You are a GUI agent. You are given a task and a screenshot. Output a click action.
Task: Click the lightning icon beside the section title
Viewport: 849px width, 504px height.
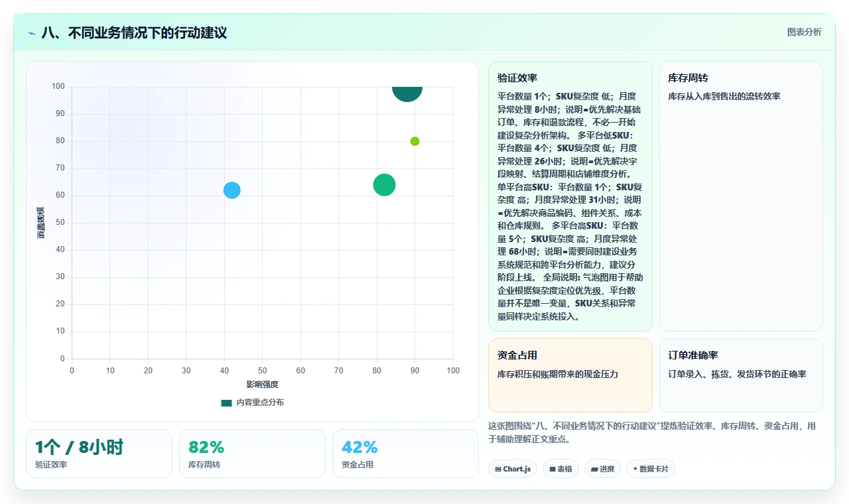[x=32, y=33]
